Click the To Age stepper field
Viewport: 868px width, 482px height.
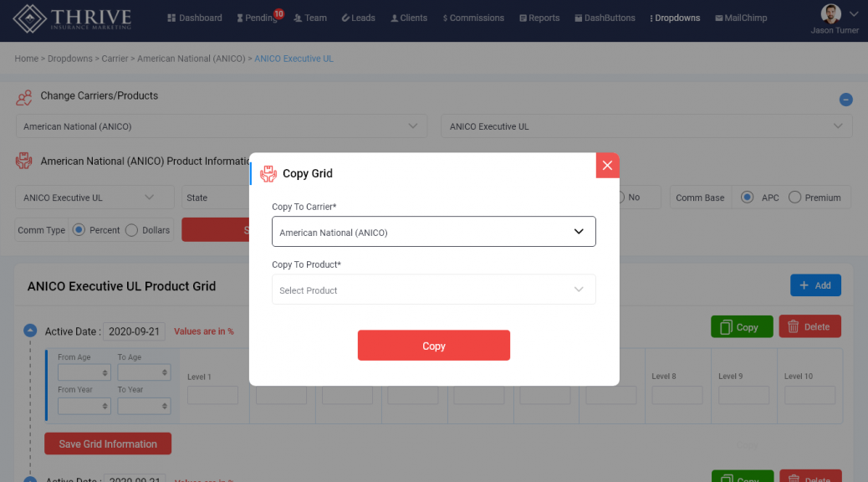(144, 372)
